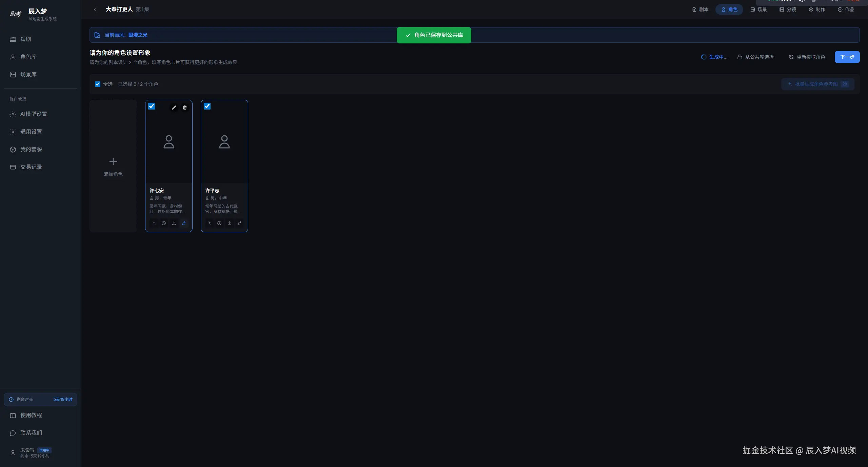The image size is (868, 467).
Task: Click 重新提取角色 button
Action: [807, 57]
